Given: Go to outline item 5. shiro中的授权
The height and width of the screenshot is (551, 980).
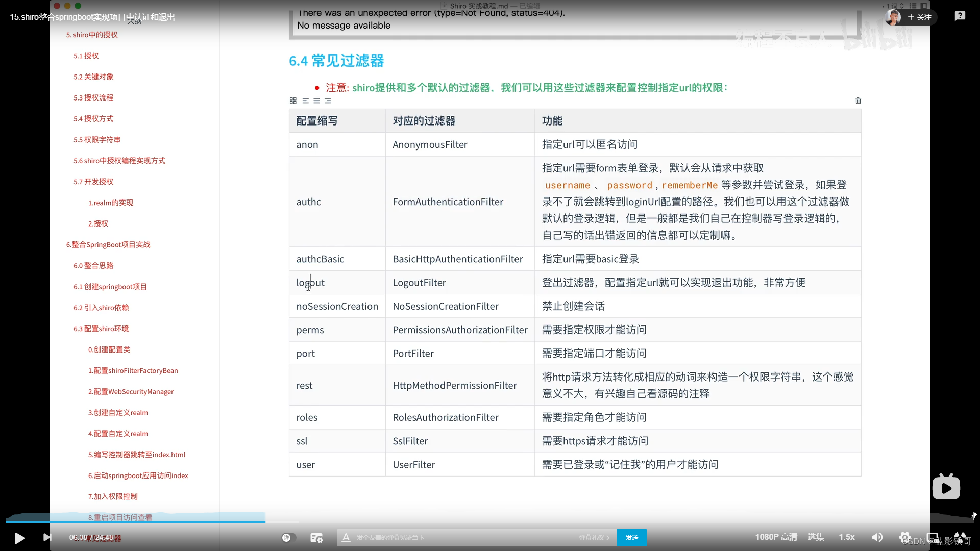Looking at the screenshot, I should [92, 35].
